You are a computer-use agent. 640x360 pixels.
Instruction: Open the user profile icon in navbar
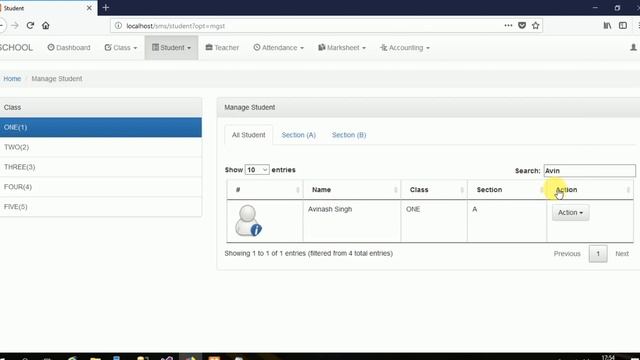[633, 48]
